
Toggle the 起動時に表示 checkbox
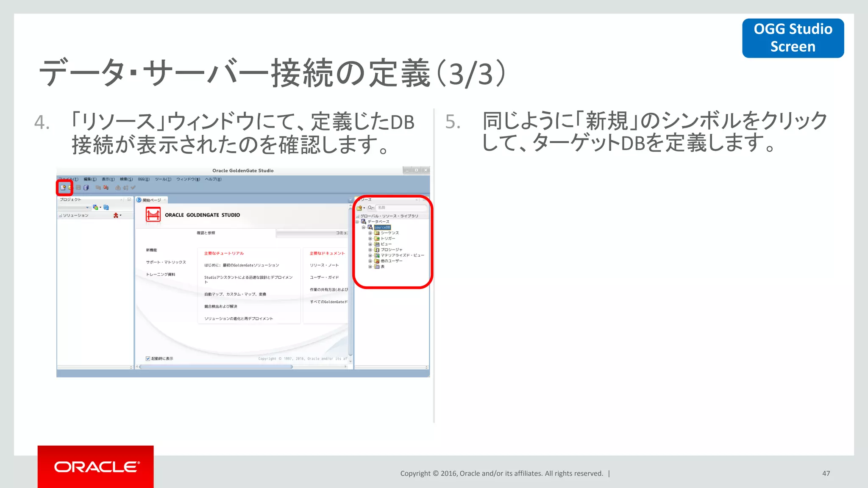pyautogui.click(x=148, y=358)
